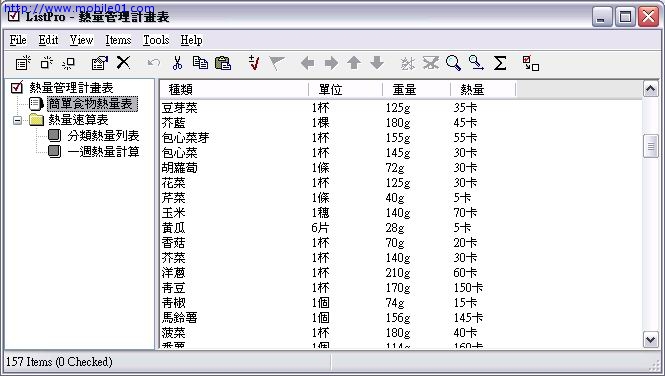Click the 6片 unit value

coord(320,228)
